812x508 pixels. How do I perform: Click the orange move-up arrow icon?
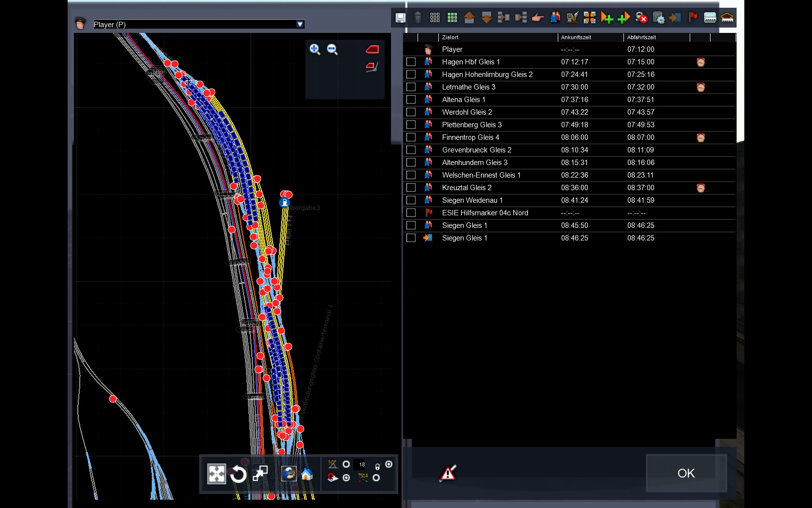click(x=469, y=18)
